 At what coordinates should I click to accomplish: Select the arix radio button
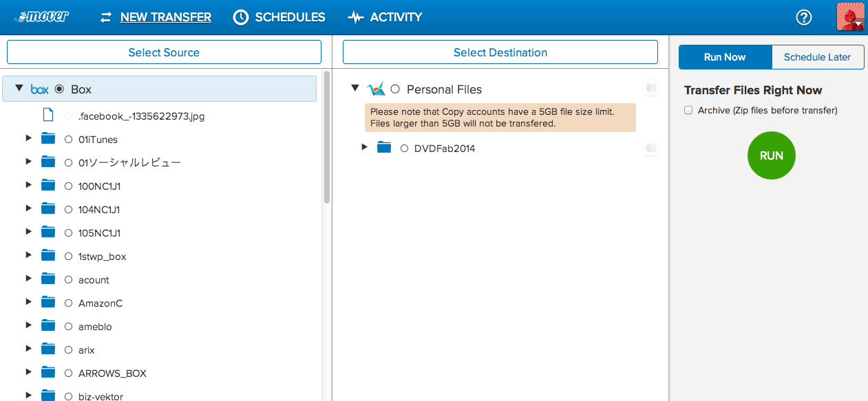(68, 350)
